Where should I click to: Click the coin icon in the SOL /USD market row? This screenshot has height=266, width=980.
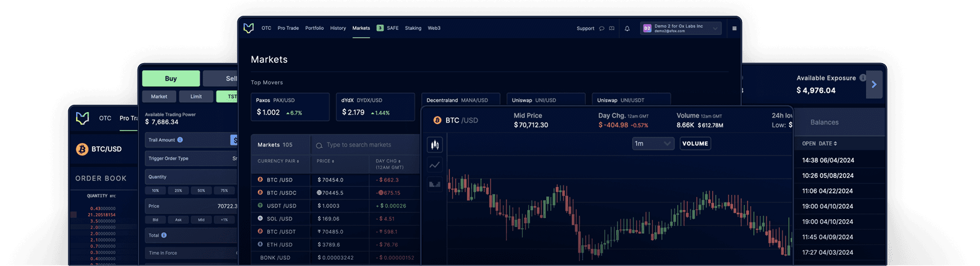coord(260,218)
